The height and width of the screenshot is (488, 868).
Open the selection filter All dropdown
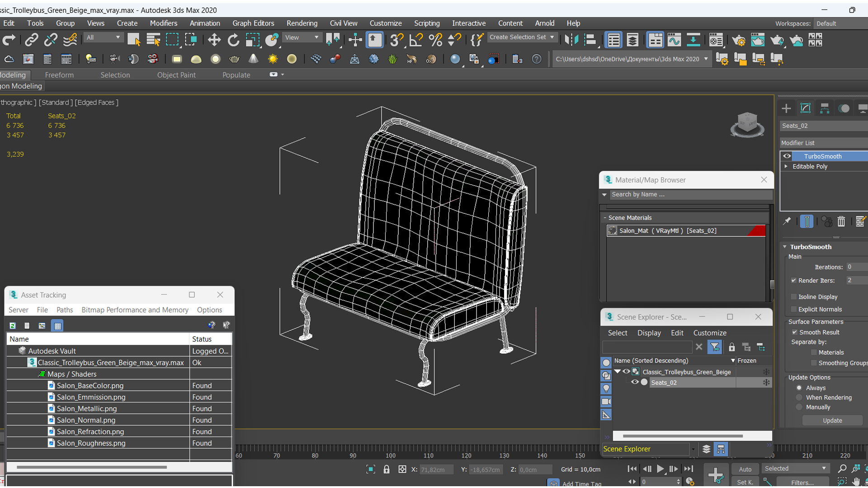(x=104, y=38)
